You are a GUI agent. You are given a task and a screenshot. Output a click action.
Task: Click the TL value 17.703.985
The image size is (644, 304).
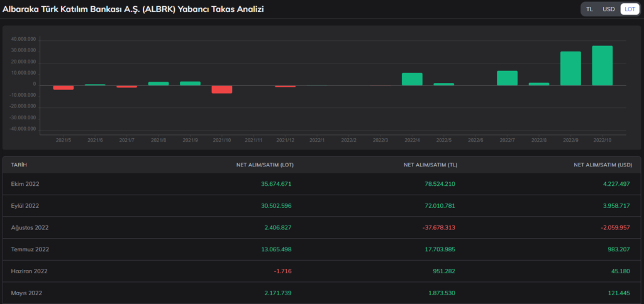(440, 249)
